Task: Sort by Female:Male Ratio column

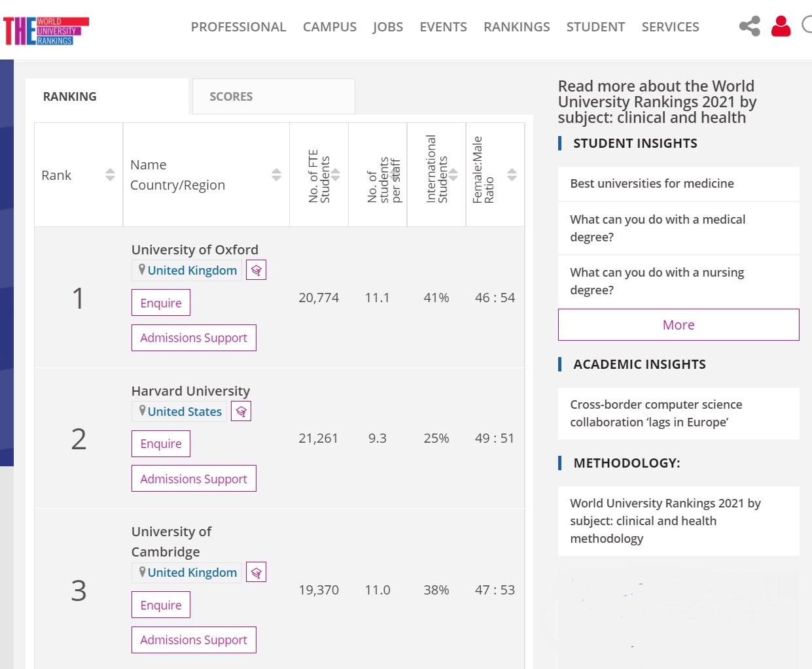Action: 512,175
